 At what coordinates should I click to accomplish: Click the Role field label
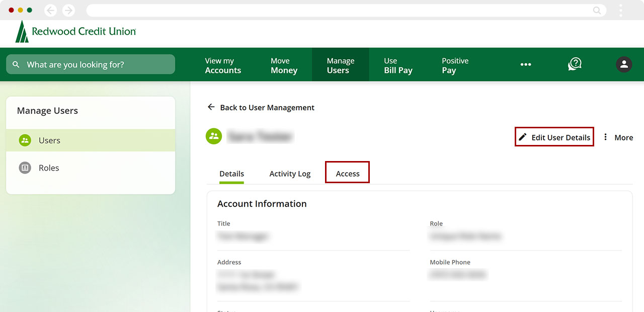(436, 223)
